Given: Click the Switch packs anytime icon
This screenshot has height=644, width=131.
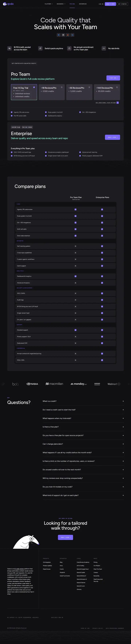Looking at the screenshot, I should pos(40,49).
